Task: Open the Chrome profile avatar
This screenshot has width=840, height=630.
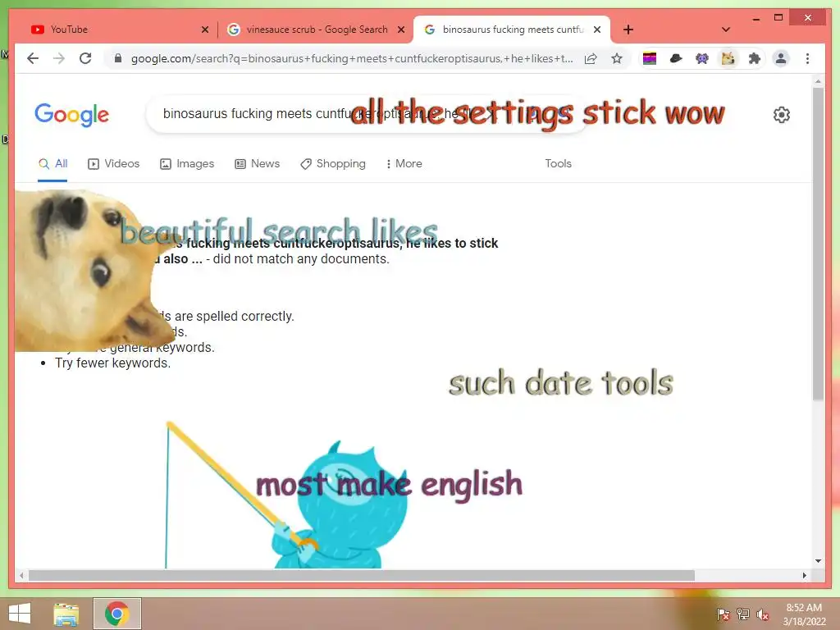Action: 781,58
